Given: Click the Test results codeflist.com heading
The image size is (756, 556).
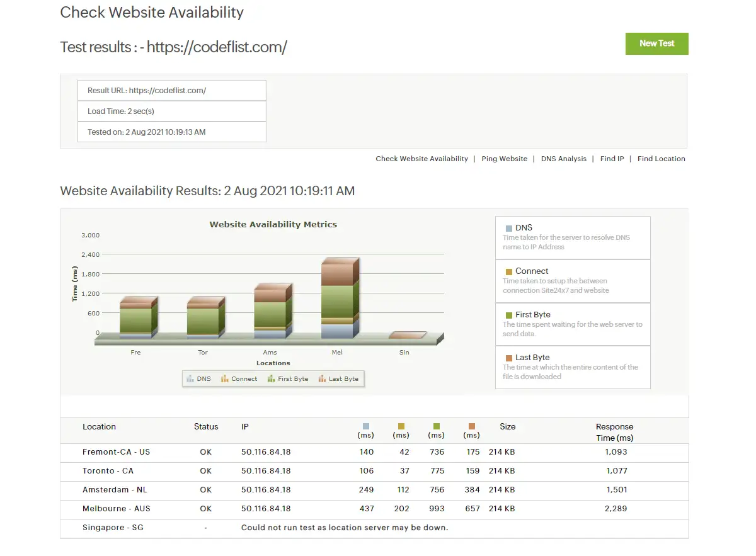Looking at the screenshot, I should 174,47.
